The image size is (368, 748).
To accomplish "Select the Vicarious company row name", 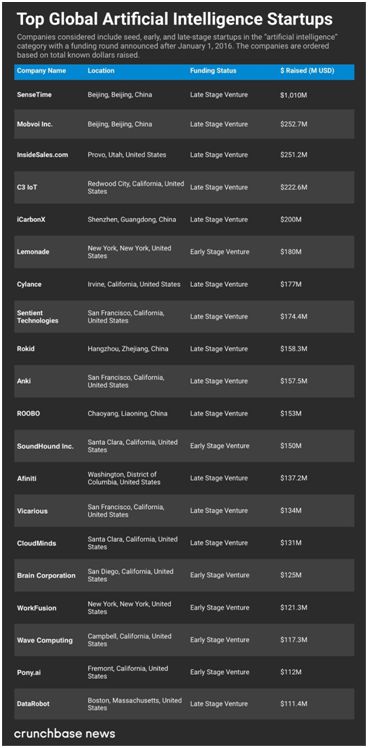I will (x=32, y=511).
